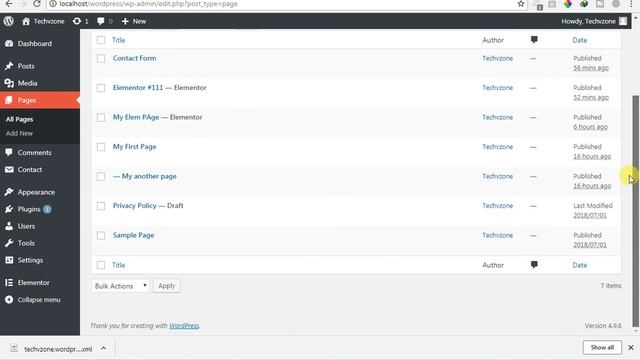
Task: Sort by Title column header
Action: [x=118, y=40]
